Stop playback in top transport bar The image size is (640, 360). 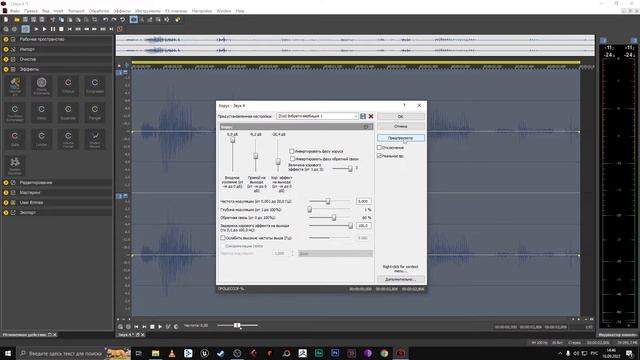pos(61,29)
